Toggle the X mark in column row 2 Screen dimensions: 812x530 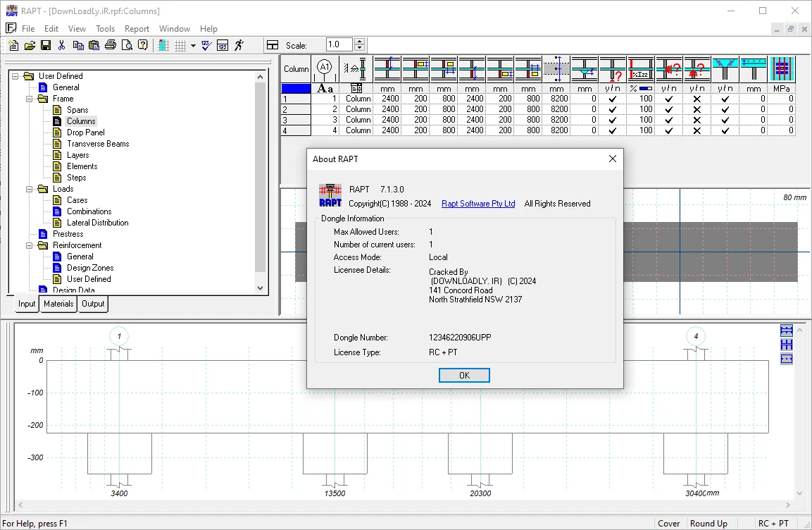point(697,109)
